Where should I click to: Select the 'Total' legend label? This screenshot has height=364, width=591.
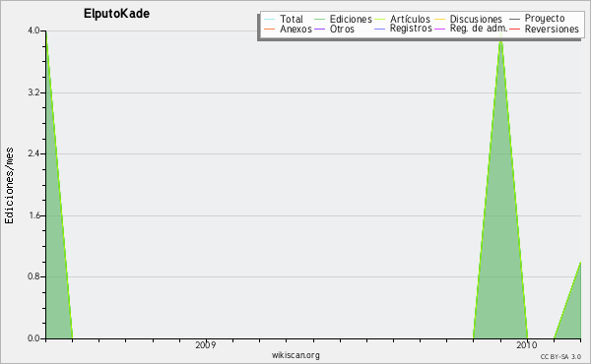[292, 19]
